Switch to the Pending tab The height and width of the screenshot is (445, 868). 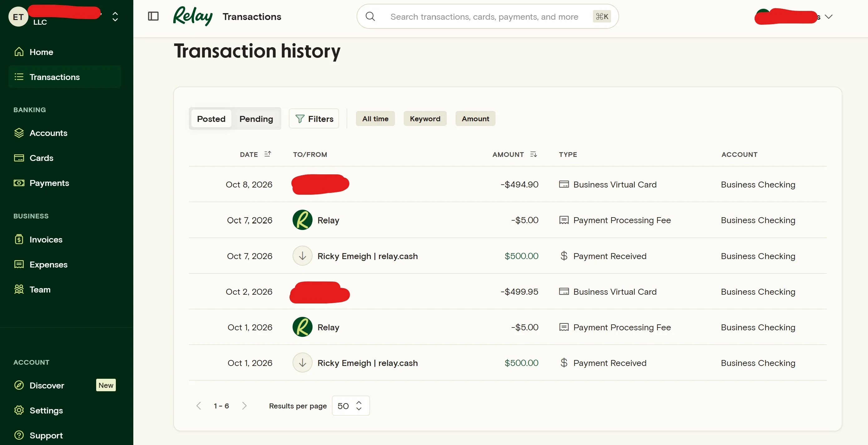(x=256, y=119)
